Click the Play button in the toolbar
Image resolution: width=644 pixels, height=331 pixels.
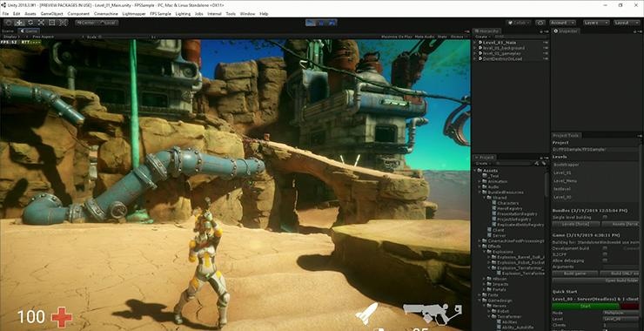click(x=311, y=23)
